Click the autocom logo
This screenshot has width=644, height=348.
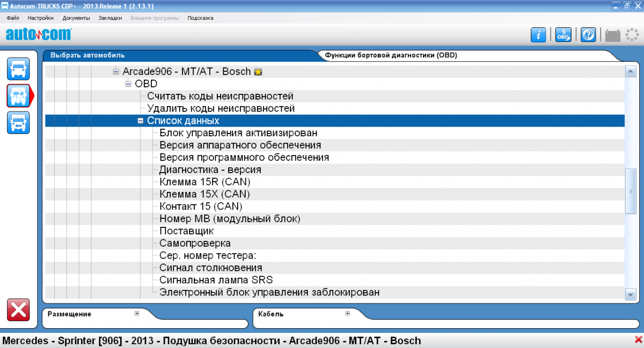38,34
